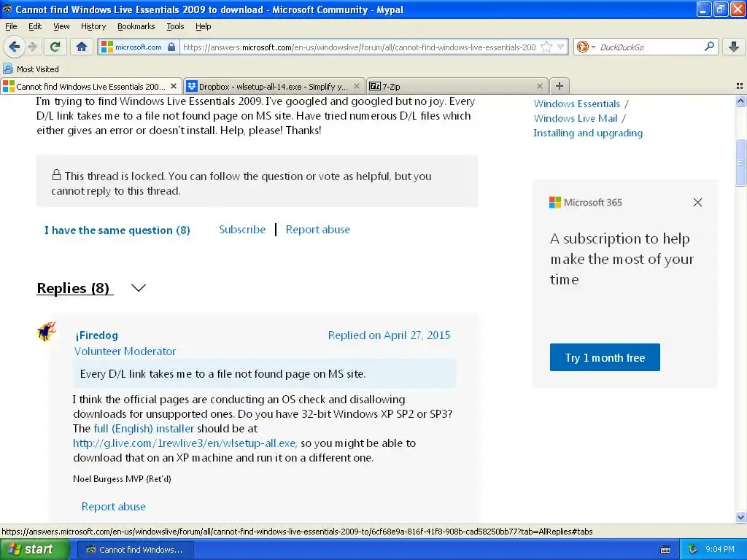Open a new tab with the plus button
This screenshot has width=747, height=560.
point(560,86)
